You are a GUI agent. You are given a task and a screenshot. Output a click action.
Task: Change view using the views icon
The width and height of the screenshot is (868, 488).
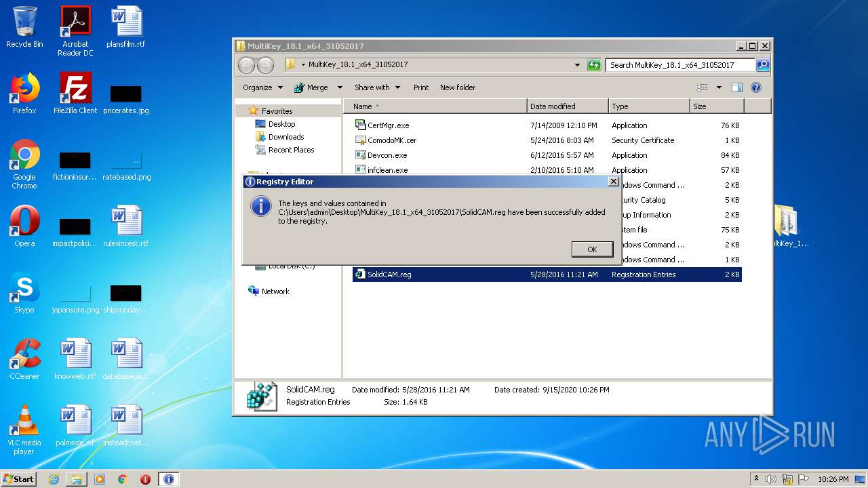tap(703, 87)
